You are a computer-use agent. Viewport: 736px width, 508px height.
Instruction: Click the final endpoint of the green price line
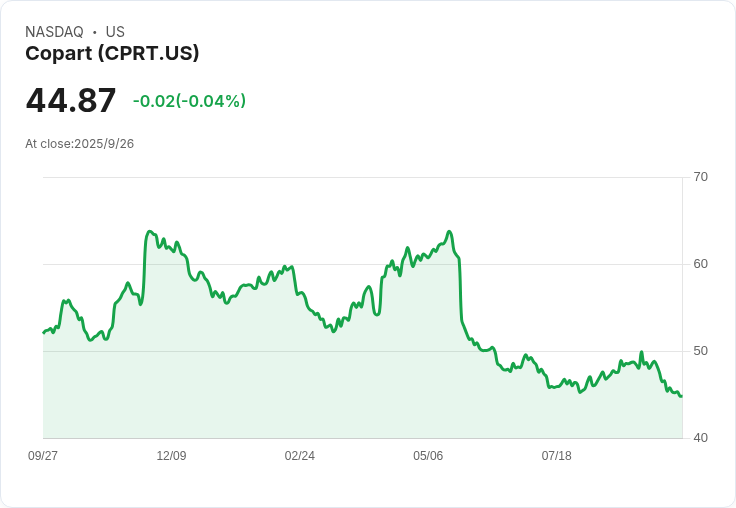[681, 397]
